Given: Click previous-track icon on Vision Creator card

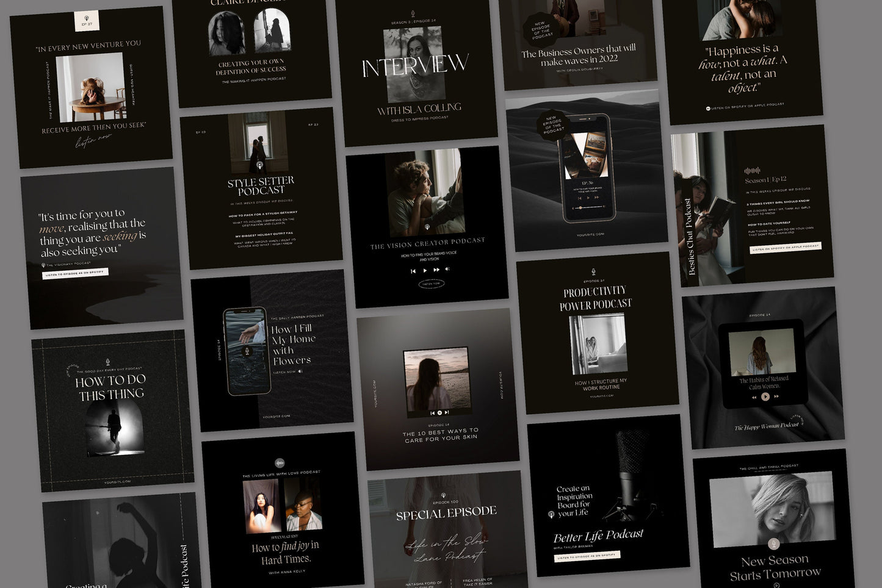Looking at the screenshot, I should point(413,271).
